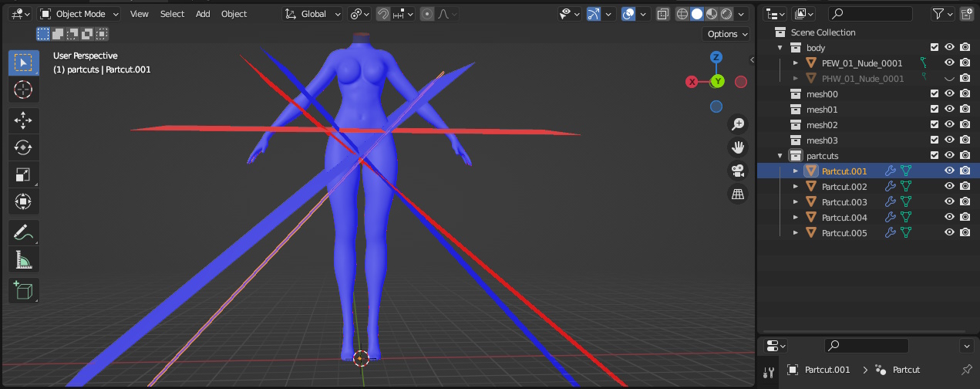The width and height of the screenshot is (980, 389).
Task: Activate the Rotate tool
Action: [23, 147]
